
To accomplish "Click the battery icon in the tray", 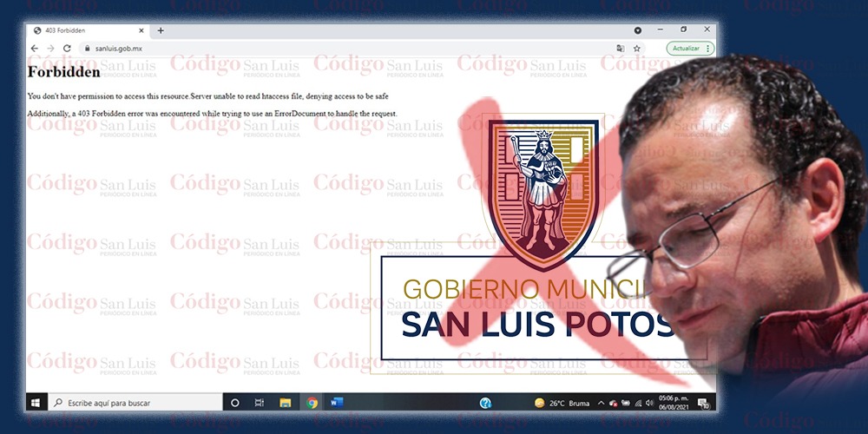I will tap(626, 403).
